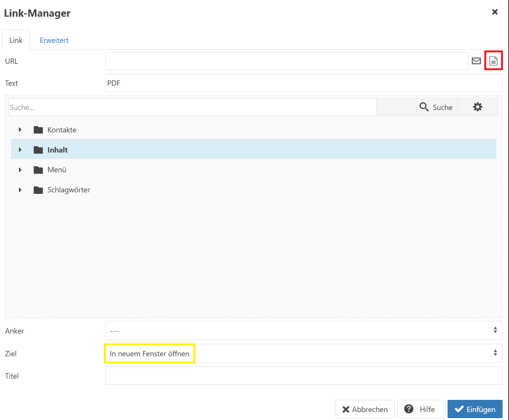509x420 pixels.
Task: Expand the Schlagwörter tree node
Action: [x=20, y=190]
